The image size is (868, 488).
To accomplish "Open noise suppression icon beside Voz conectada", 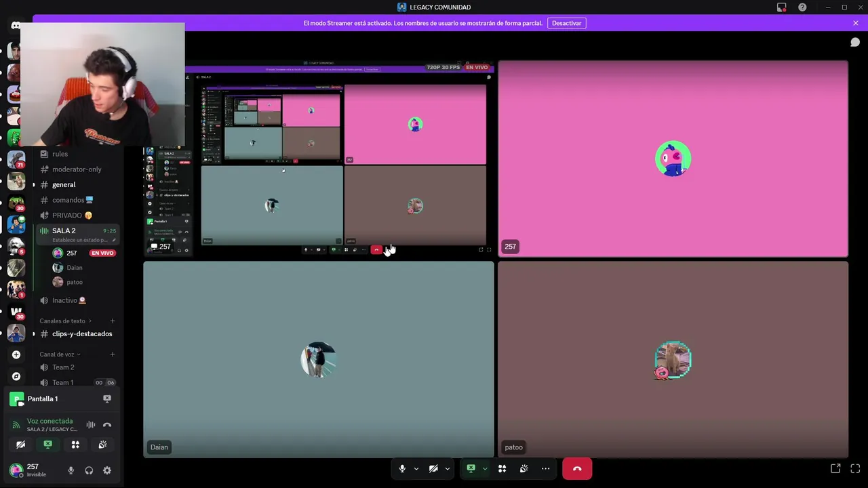I will 91,425.
